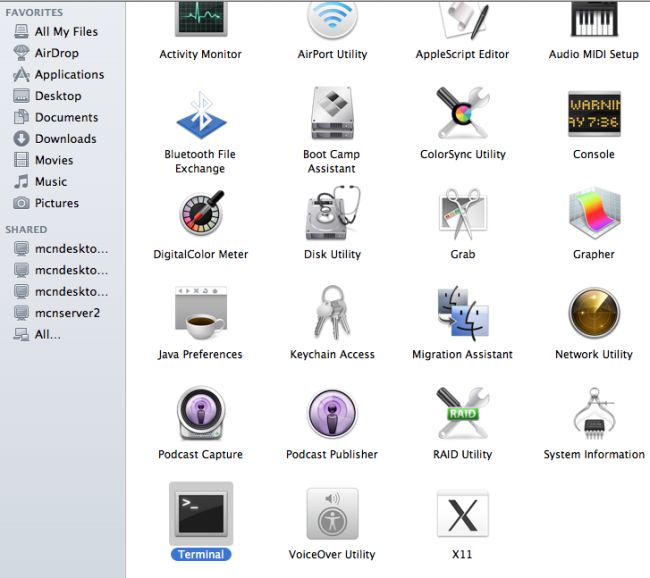The image size is (650, 578).
Task: Select the Activity Monitor app icon
Action: tap(201, 18)
